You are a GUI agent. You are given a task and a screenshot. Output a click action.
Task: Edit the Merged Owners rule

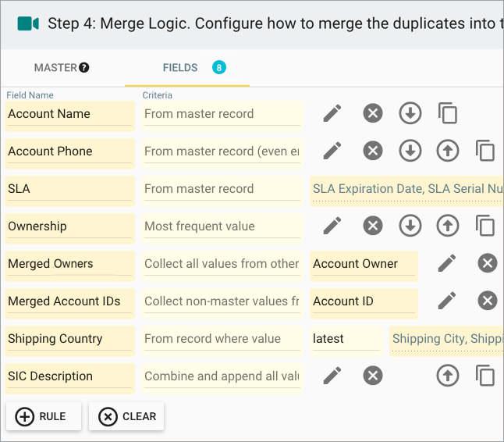[x=447, y=263]
